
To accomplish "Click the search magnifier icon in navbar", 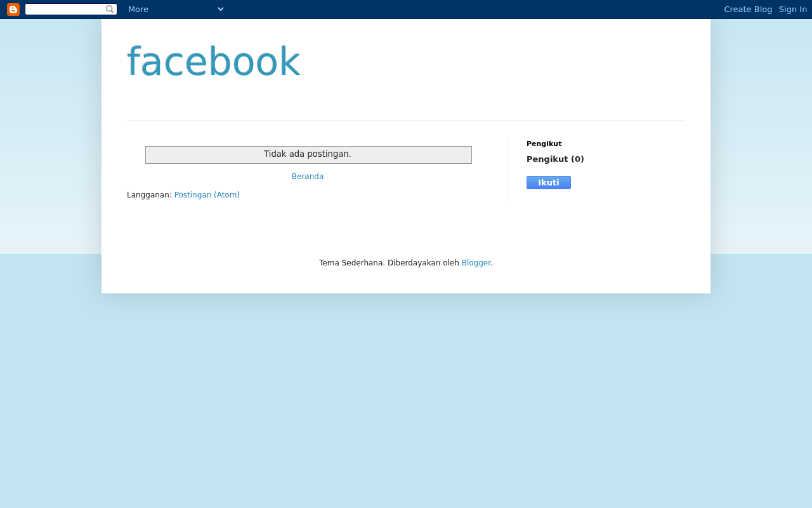I will coord(110,10).
